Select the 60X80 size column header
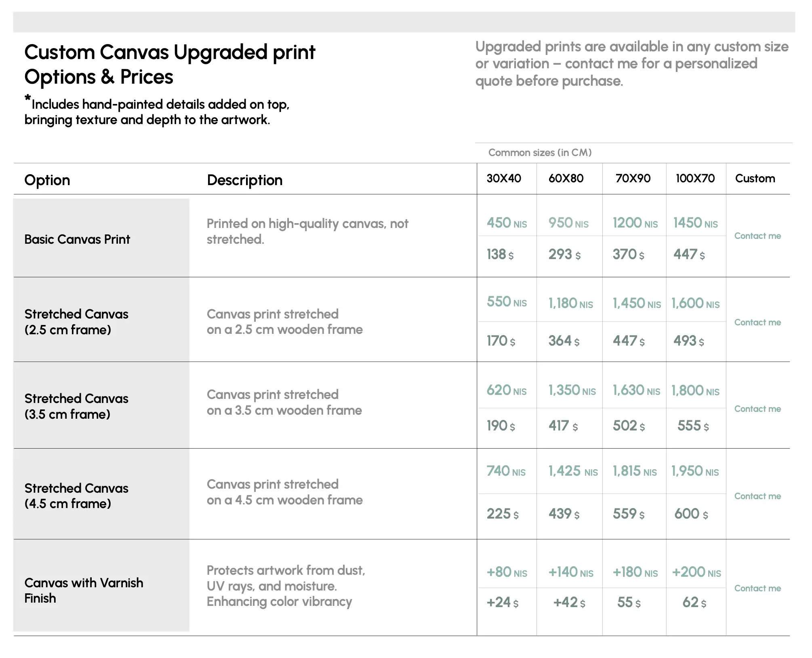The image size is (812, 658). (x=566, y=179)
